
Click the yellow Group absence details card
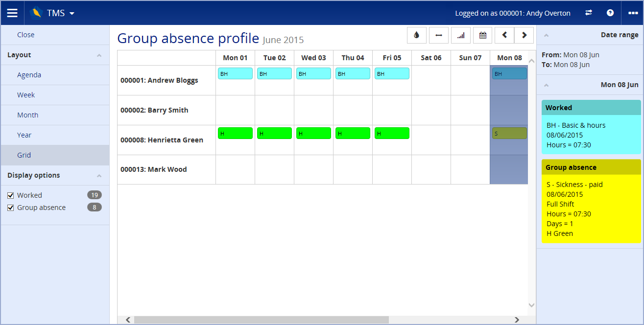tap(591, 201)
